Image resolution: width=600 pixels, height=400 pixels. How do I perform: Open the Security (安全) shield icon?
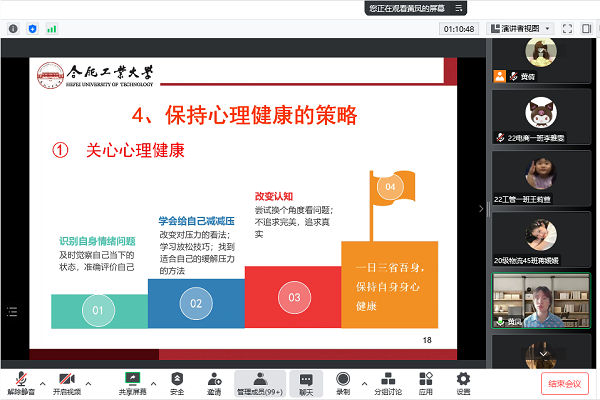coord(177,381)
